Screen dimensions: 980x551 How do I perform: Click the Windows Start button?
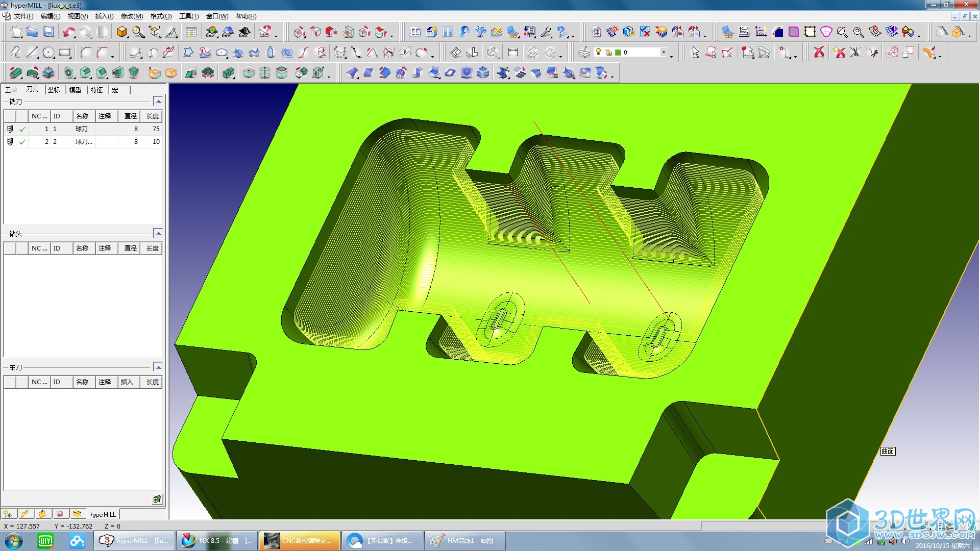click(14, 541)
